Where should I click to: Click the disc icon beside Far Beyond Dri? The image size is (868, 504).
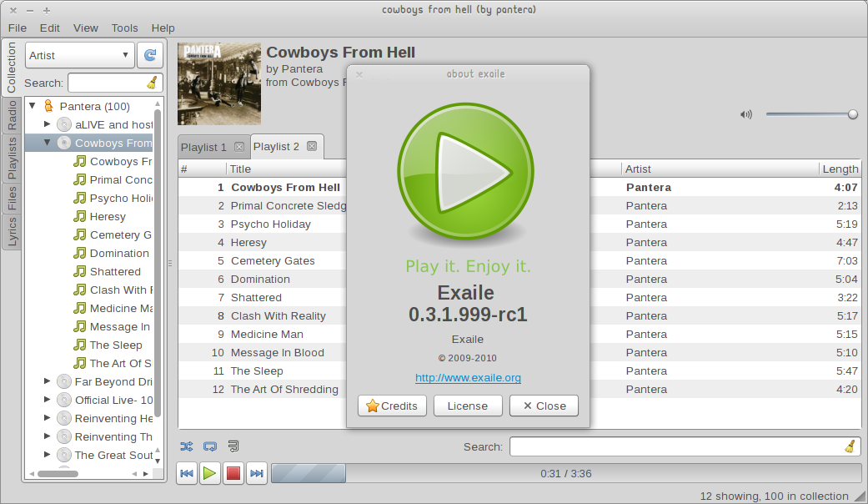pyautogui.click(x=64, y=381)
